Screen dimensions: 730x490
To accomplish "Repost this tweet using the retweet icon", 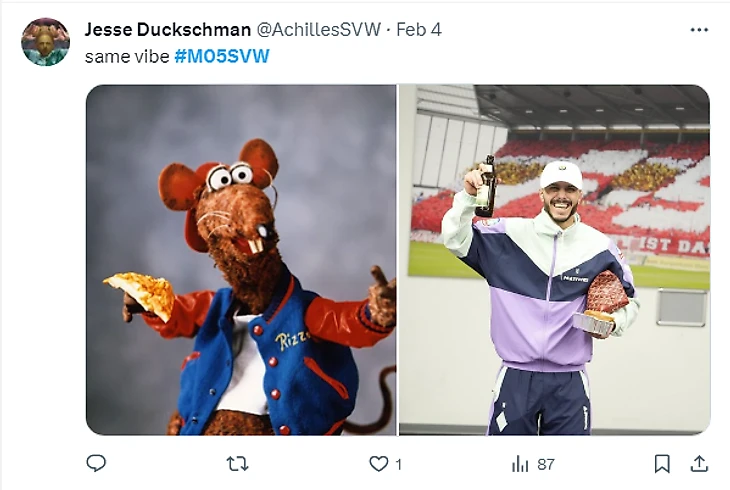I will (x=238, y=463).
